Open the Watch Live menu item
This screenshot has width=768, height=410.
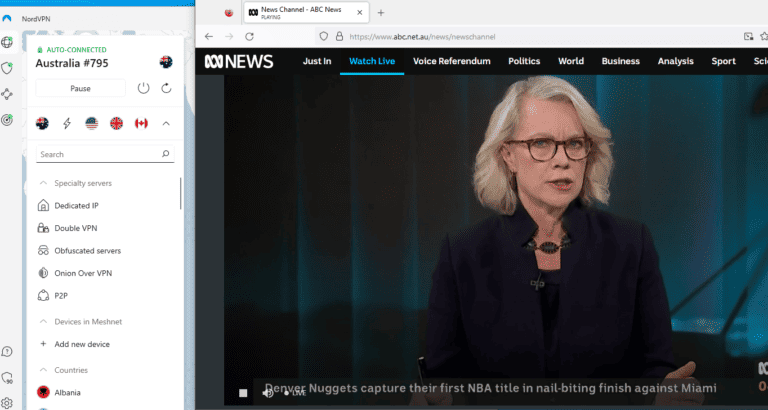[x=372, y=61]
